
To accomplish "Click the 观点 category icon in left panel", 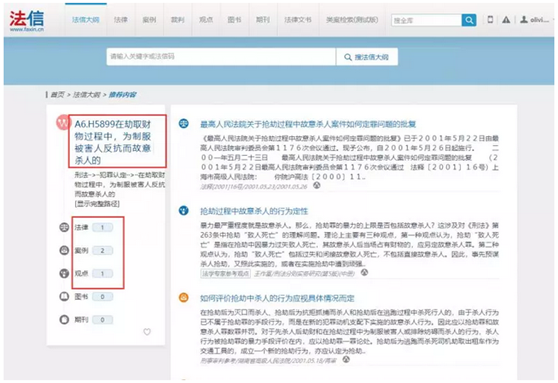I will (x=64, y=273).
